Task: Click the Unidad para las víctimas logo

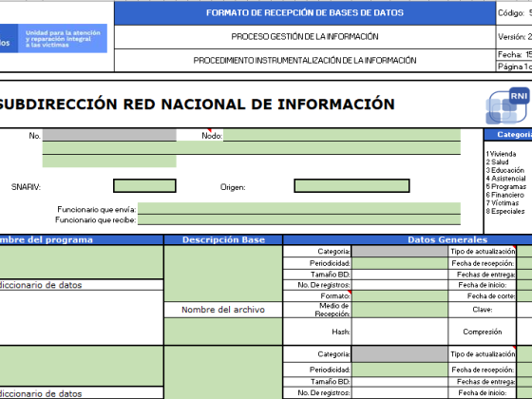Action: tap(53, 38)
